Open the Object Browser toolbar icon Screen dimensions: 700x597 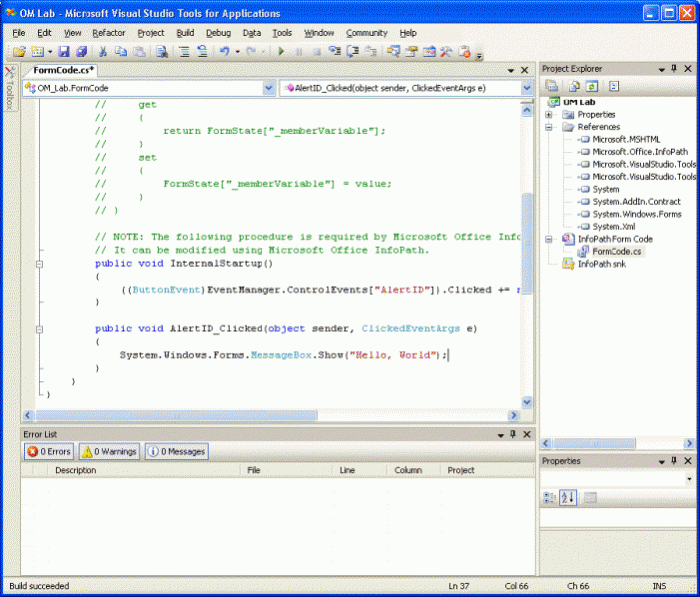click(x=429, y=52)
